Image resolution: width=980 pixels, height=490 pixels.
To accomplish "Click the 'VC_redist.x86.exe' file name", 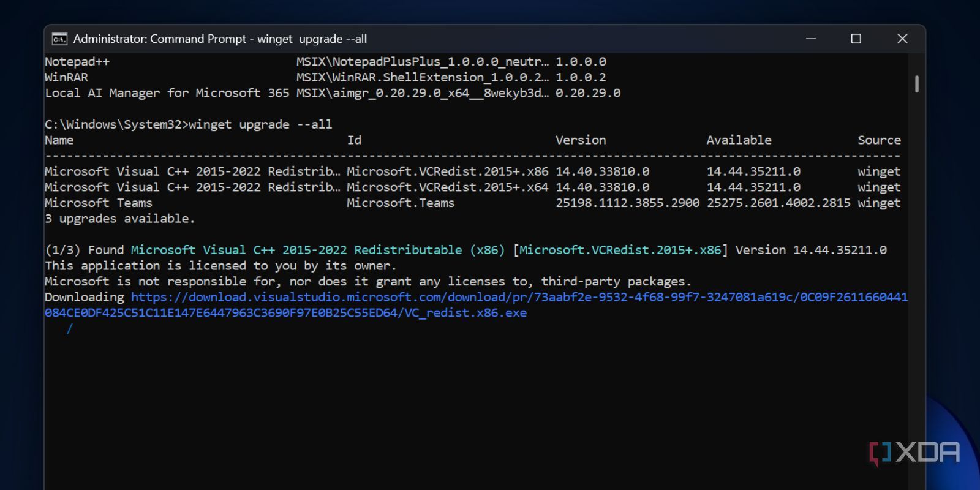I will pyautogui.click(x=466, y=313).
